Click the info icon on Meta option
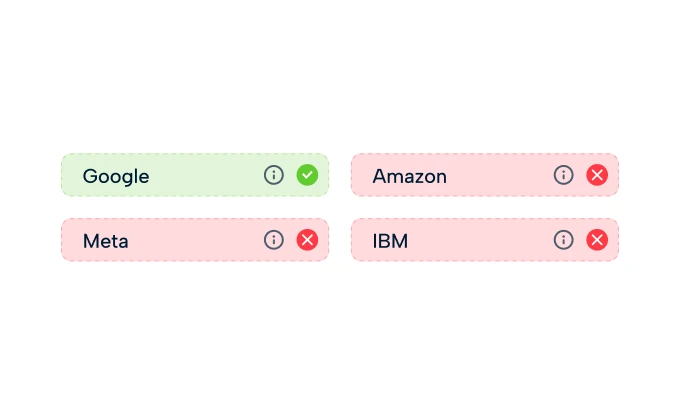This screenshot has height=414, width=680. pos(274,240)
